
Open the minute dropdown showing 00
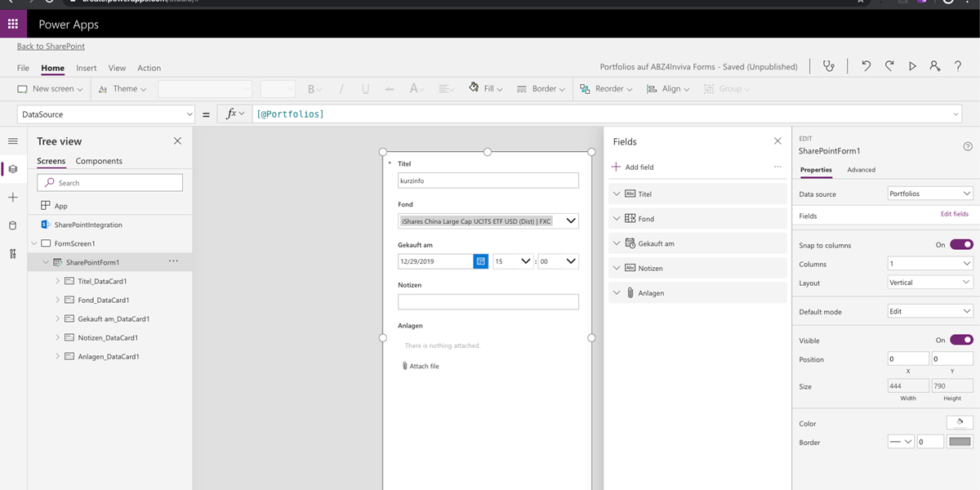559,261
